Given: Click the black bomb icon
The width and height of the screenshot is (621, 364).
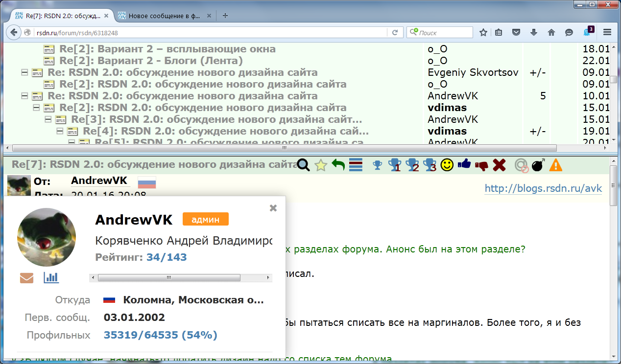Looking at the screenshot, I should pyautogui.click(x=538, y=165).
